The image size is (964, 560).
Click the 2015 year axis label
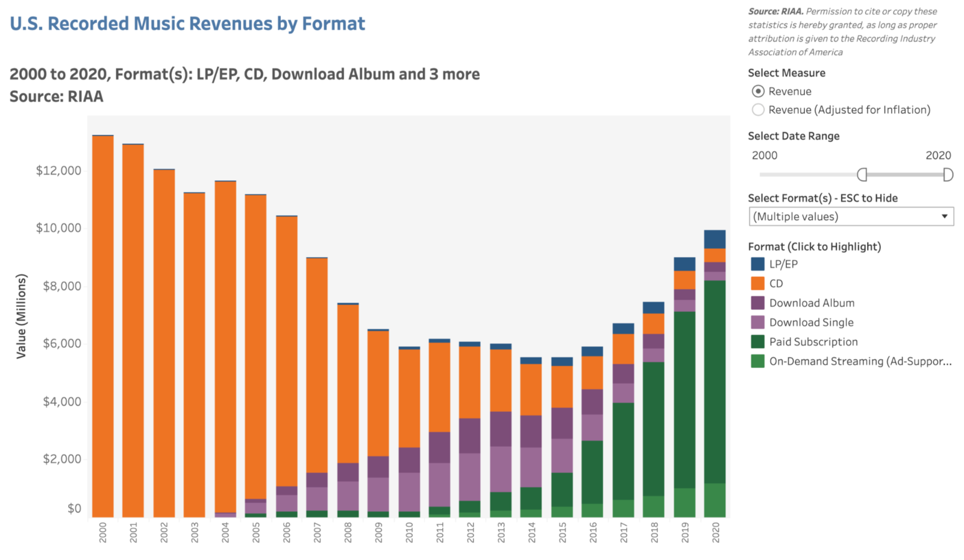pos(562,533)
